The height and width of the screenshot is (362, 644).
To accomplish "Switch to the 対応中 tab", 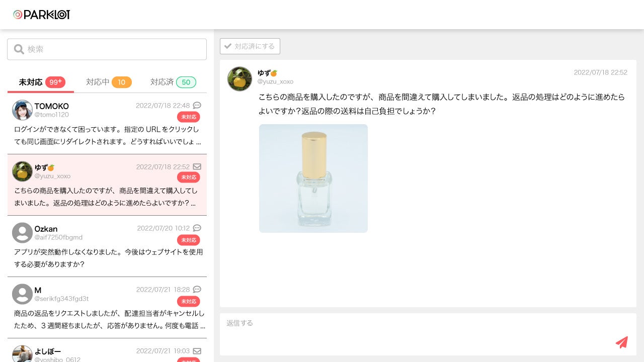I will 108,82.
